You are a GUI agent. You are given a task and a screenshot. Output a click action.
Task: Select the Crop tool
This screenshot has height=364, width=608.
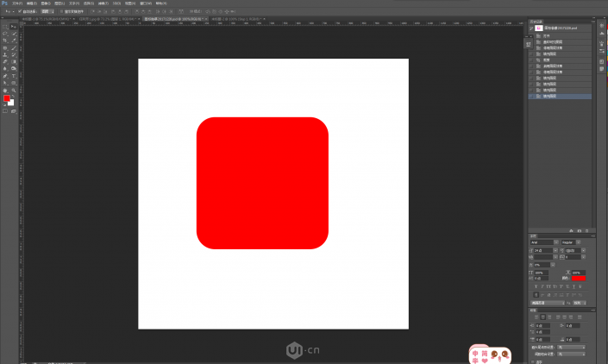pos(5,40)
